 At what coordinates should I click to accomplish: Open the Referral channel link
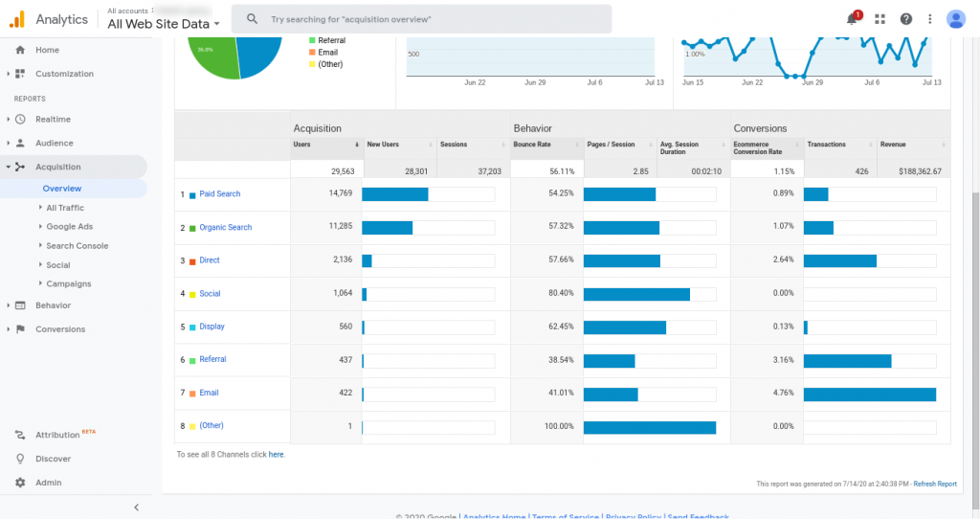pyautogui.click(x=212, y=359)
